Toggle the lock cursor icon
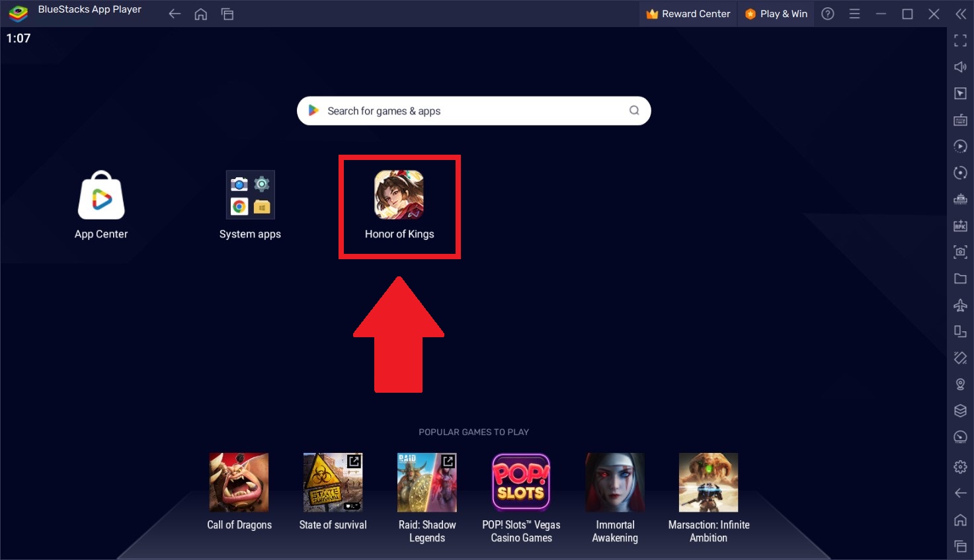This screenshot has height=560, width=974. click(960, 93)
